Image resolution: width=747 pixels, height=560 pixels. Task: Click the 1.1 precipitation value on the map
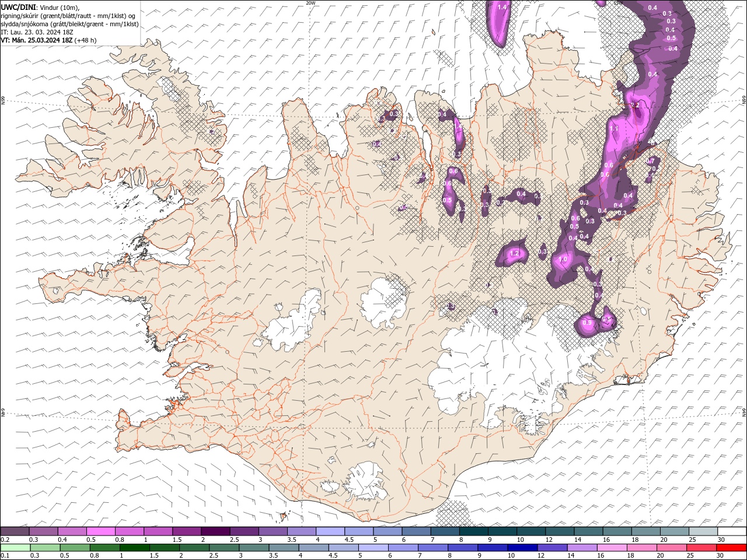614,128
